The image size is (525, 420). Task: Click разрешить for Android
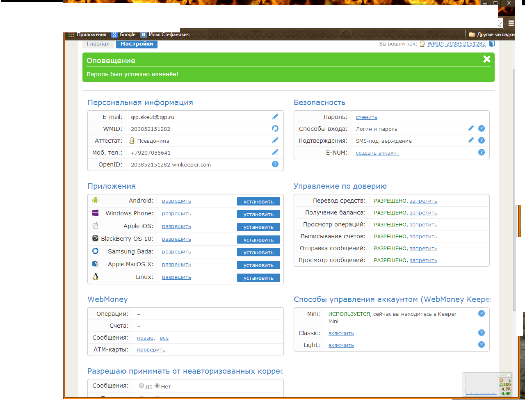coord(176,201)
